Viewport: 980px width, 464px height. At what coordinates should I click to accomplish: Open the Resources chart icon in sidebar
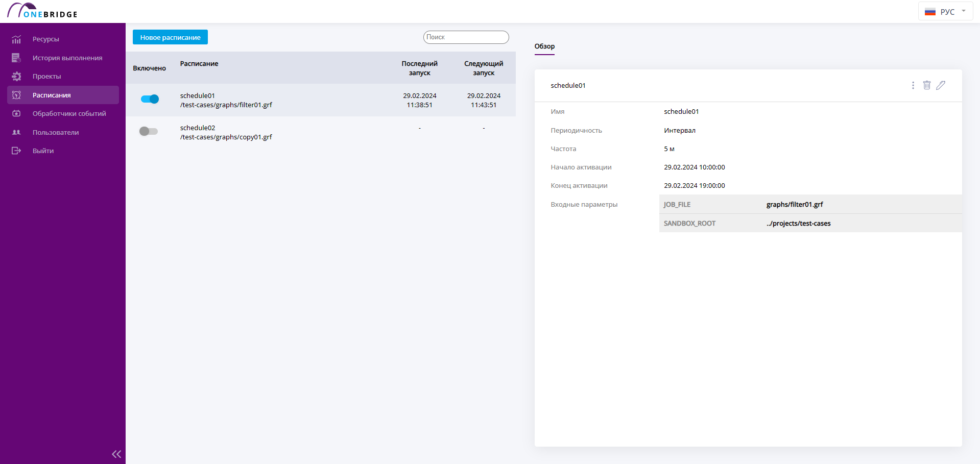(x=16, y=39)
